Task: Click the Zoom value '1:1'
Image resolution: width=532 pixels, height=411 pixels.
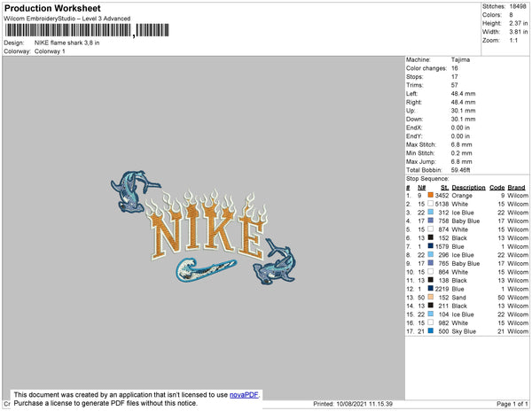Action: 513,41
